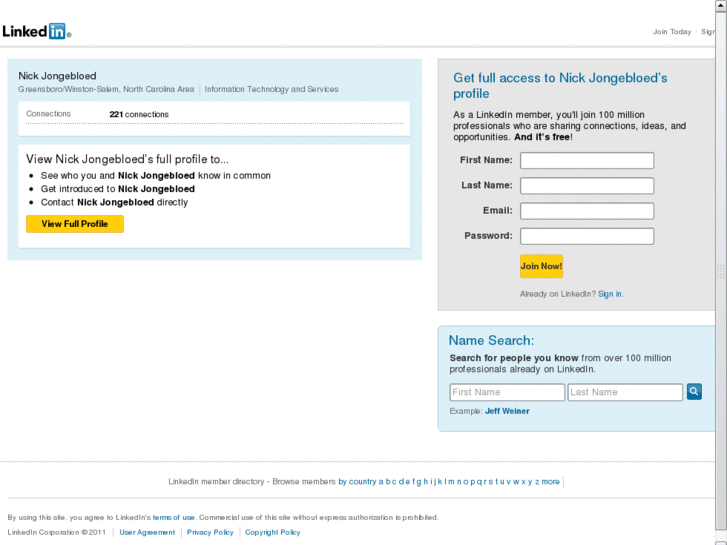Browse members by country link
Screen dimensions: 727x545
tap(357, 481)
